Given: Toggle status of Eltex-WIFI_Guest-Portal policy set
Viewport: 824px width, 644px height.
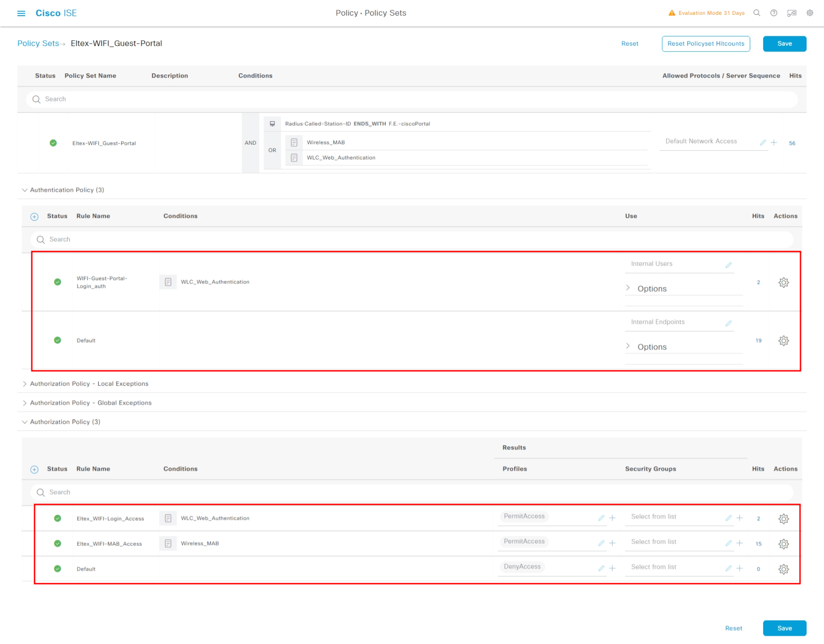Looking at the screenshot, I should tap(53, 143).
